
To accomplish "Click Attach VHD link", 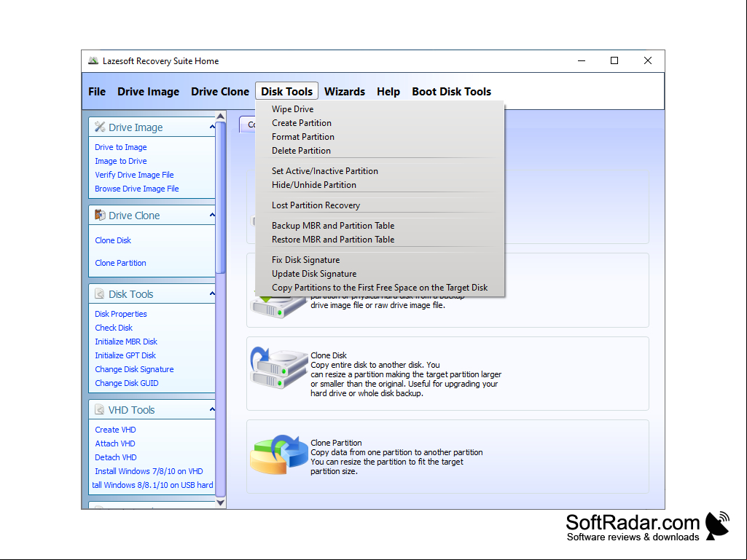I will pyautogui.click(x=115, y=443).
